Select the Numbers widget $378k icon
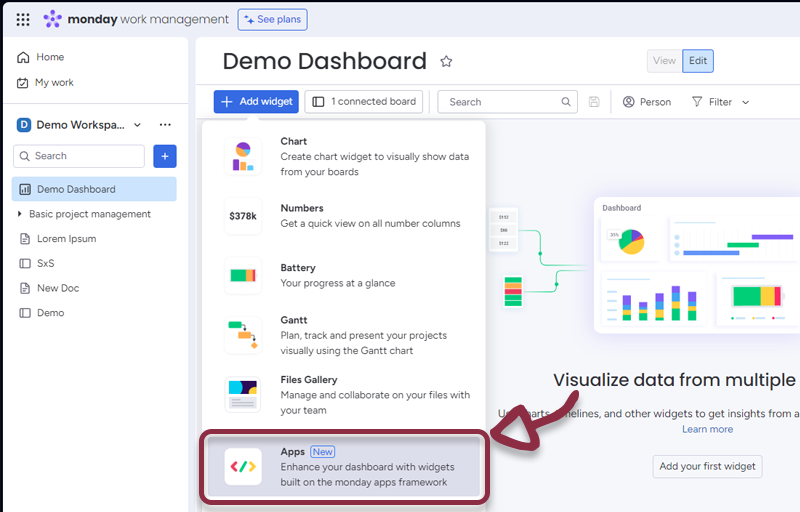800x512 pixels. 243,216
